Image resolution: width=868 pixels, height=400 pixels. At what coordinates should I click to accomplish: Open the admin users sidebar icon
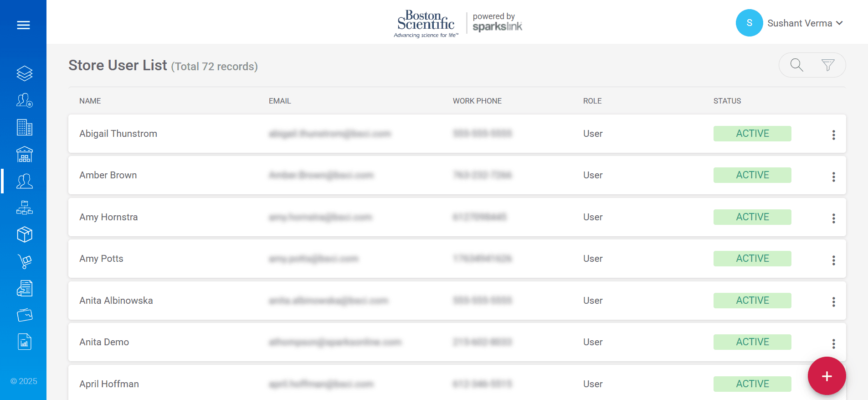point(24,100)
